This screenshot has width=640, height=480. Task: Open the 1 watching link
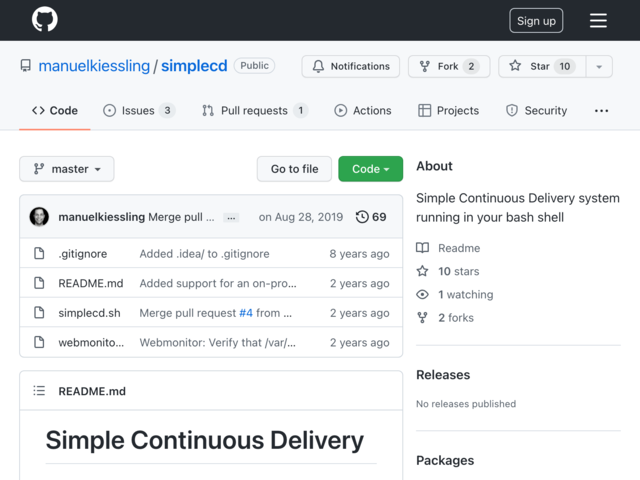pos(465,294)
